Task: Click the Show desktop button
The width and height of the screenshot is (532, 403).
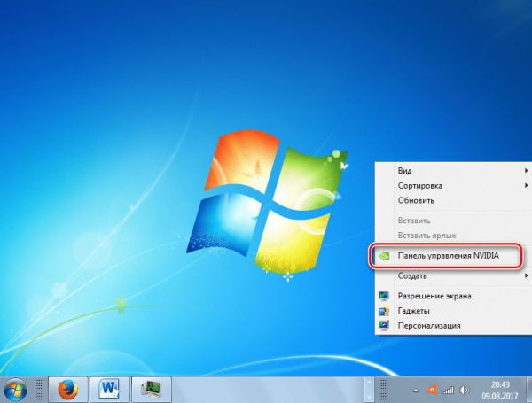Action: pos(529,390)
